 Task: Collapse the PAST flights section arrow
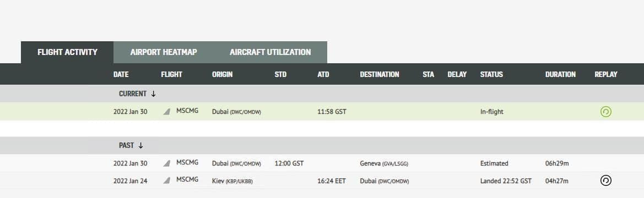click(140, 146)
